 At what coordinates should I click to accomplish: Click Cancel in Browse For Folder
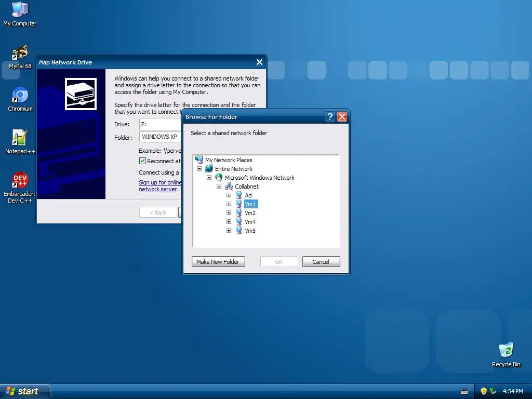[321, 262]
